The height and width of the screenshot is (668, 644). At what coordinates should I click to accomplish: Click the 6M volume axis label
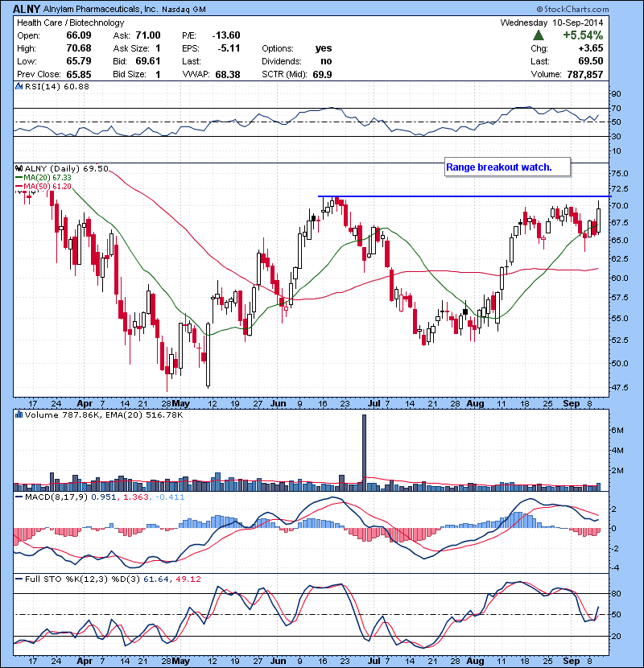coord(617,431)
